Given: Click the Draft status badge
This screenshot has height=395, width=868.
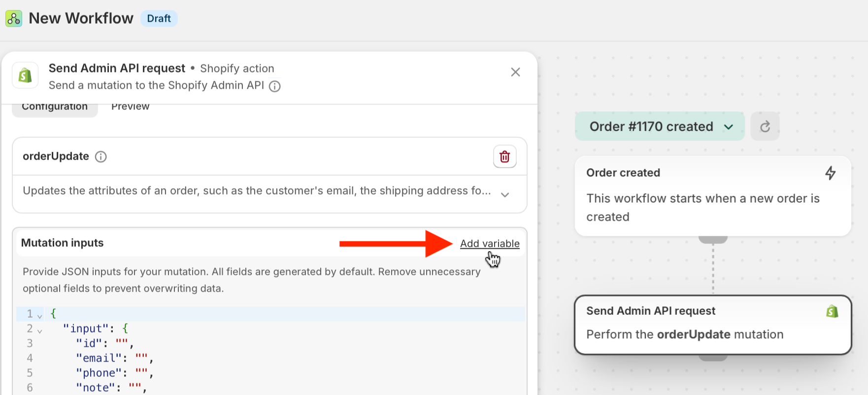Looking at the screenshot, I should 159,19.
